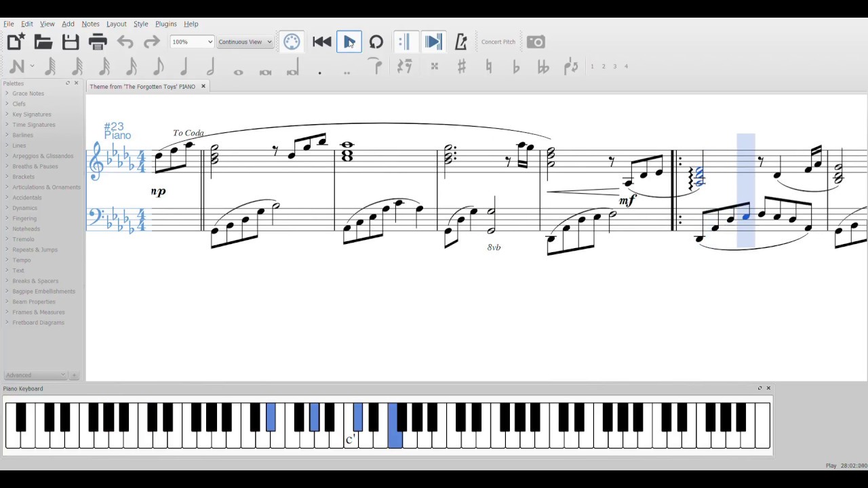Select half note duration
The image size is (868, 488).
coord(211,66)
